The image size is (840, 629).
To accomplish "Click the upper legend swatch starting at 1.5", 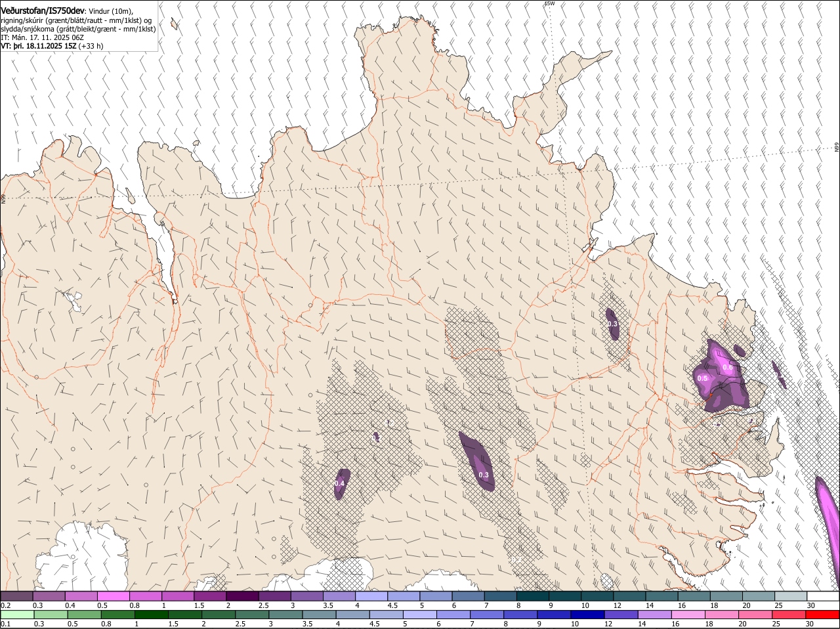I will [x=210, y=596].
